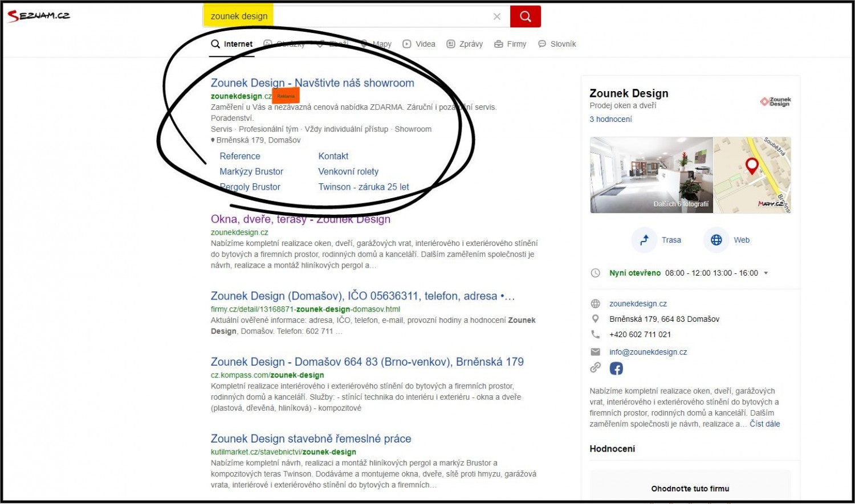Click the Zprávy news icon
Screen dimensions: 855x504
tap(451, 44)
